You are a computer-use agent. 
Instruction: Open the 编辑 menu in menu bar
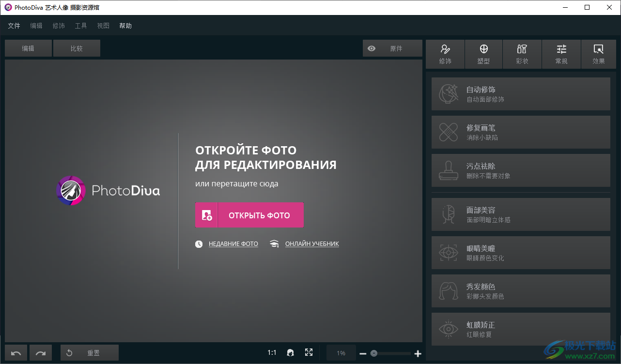click(36, 26)
